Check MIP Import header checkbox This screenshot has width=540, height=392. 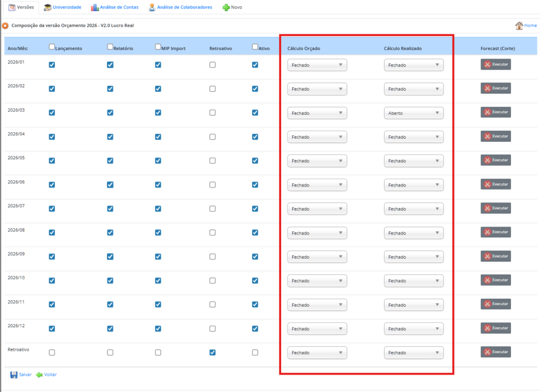[x=158, y=47]
